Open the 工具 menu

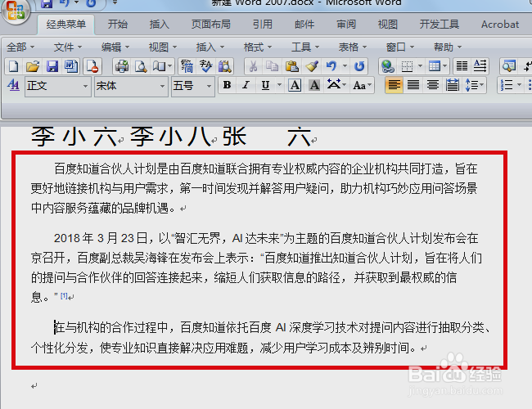[x=305, y=47]
